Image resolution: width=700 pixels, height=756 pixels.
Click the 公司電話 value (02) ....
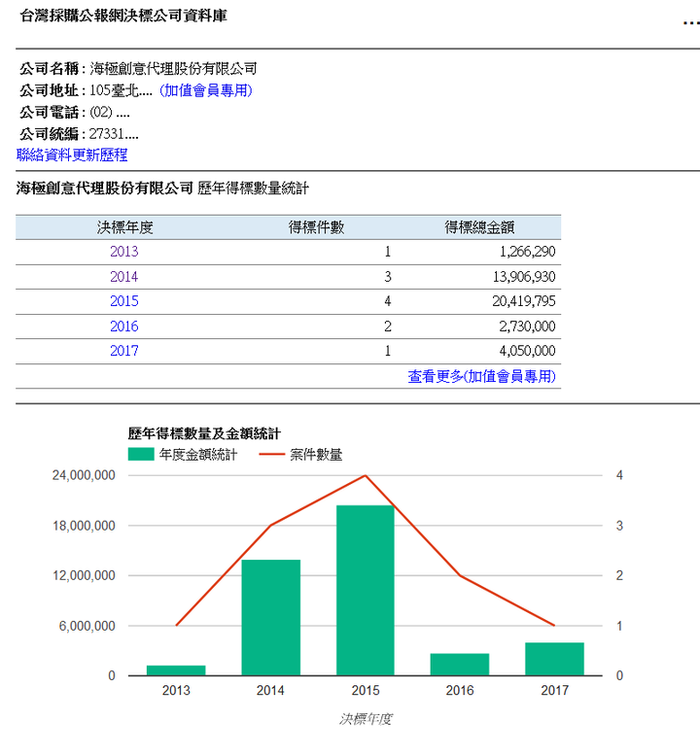pyautogui.click(x=110, y=113)
